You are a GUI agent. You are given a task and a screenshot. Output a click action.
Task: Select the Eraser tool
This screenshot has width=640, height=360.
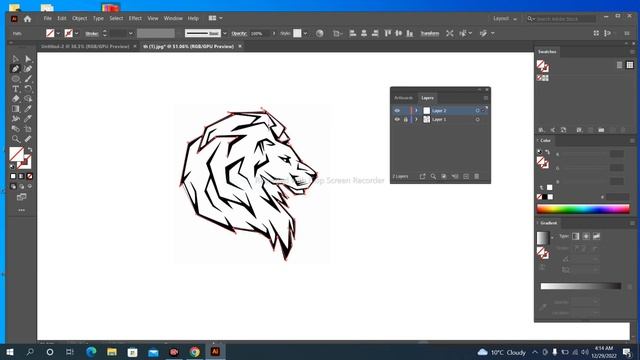click(x=16, y=99)
